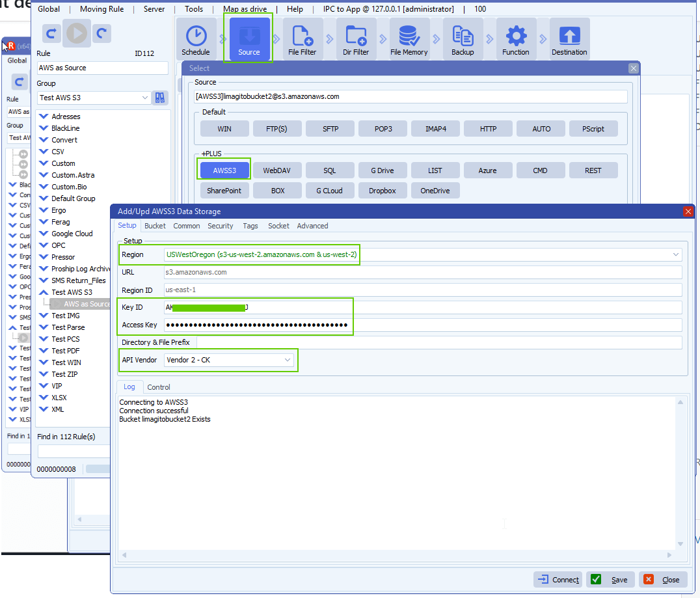Image resolution: width=700 pixels, height=598 pixels.
Task: Open the Region dropdown
Action: tap(676, 254)
